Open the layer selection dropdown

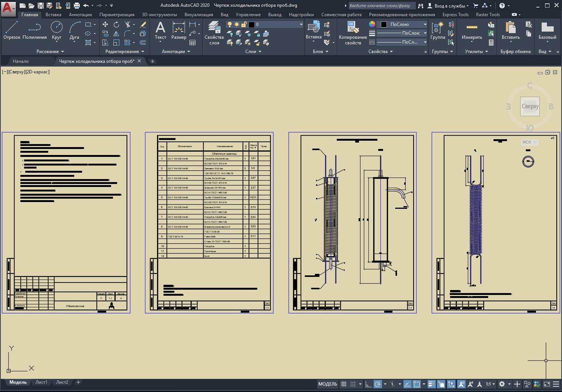point(301,24)
